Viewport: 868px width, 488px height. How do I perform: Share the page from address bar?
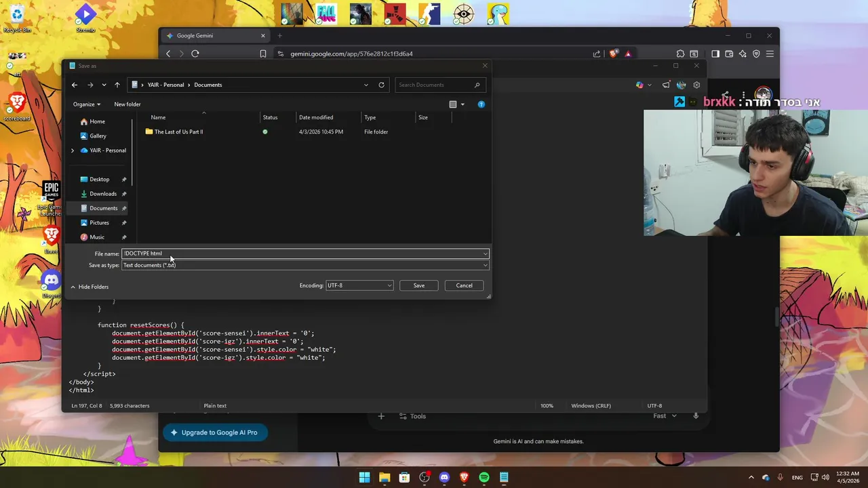(597, 54)
